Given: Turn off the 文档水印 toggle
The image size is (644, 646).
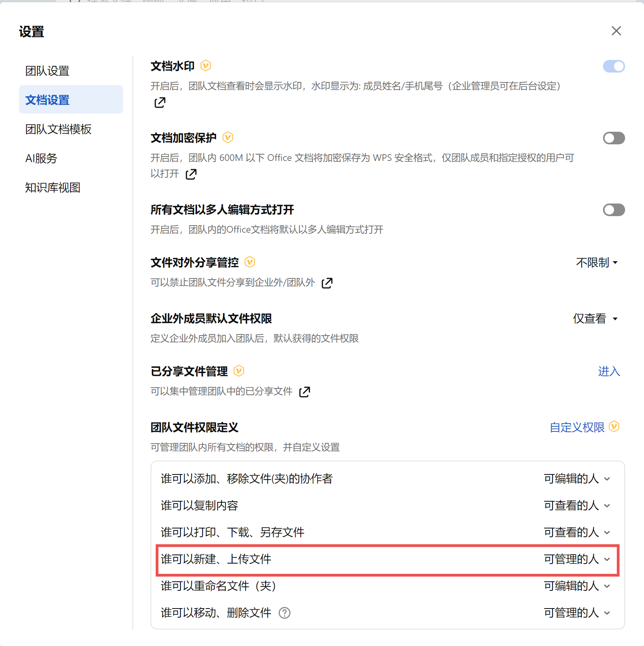Looking at the screenshot, I should tap(614, 66).
